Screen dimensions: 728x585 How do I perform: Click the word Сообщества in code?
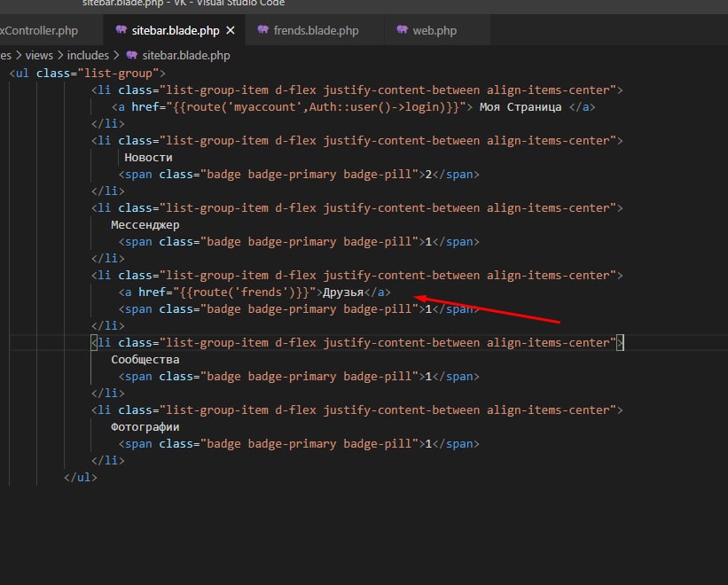click(145, 360)
